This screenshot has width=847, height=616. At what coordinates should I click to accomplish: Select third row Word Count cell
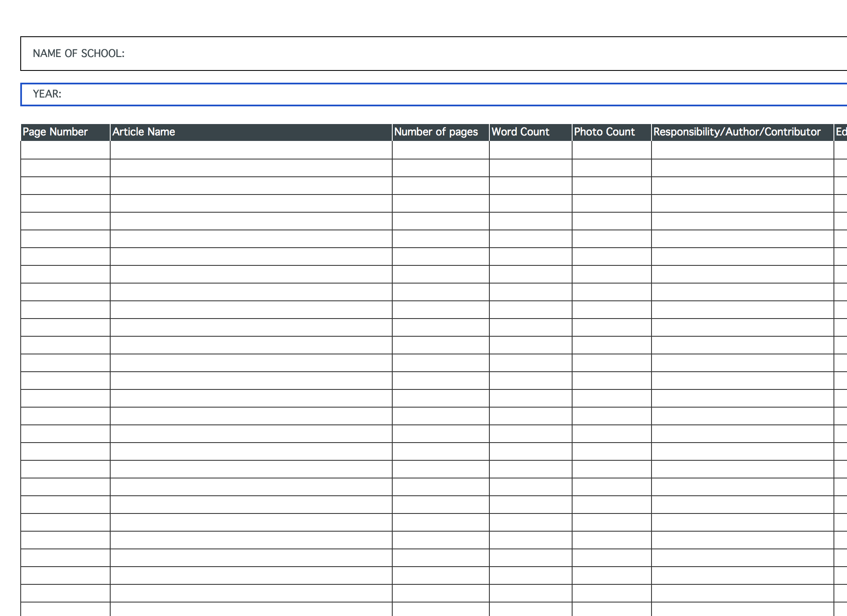(x=530, y=186)
